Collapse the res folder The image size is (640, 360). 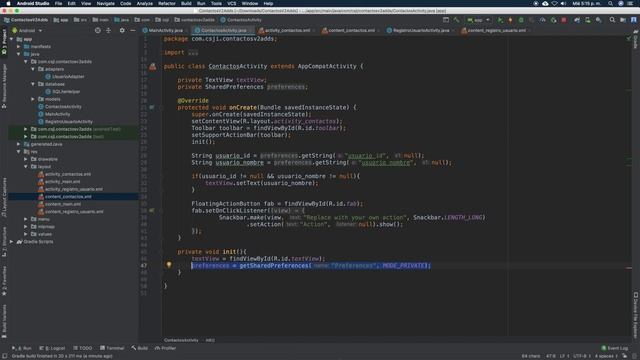[x=19, y=151]
